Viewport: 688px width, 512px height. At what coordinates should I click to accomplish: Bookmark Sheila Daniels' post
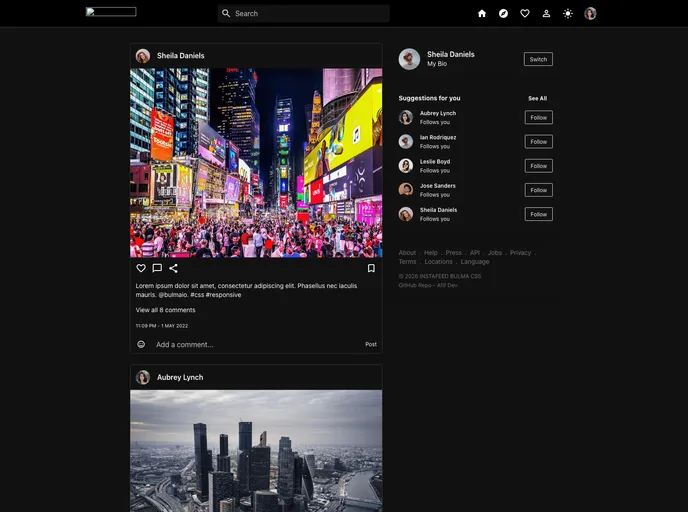(x=371, y=268)
